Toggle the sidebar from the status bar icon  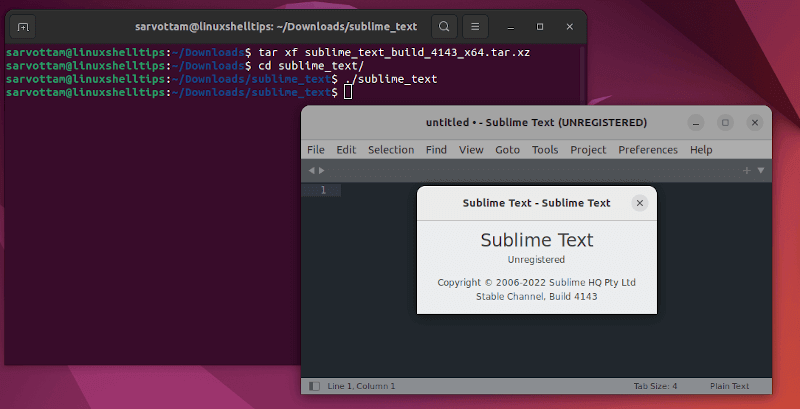[314, 386]
